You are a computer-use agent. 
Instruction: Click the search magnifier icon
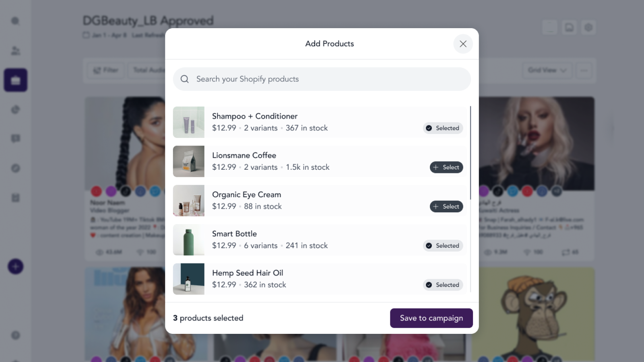coord(185,79)
